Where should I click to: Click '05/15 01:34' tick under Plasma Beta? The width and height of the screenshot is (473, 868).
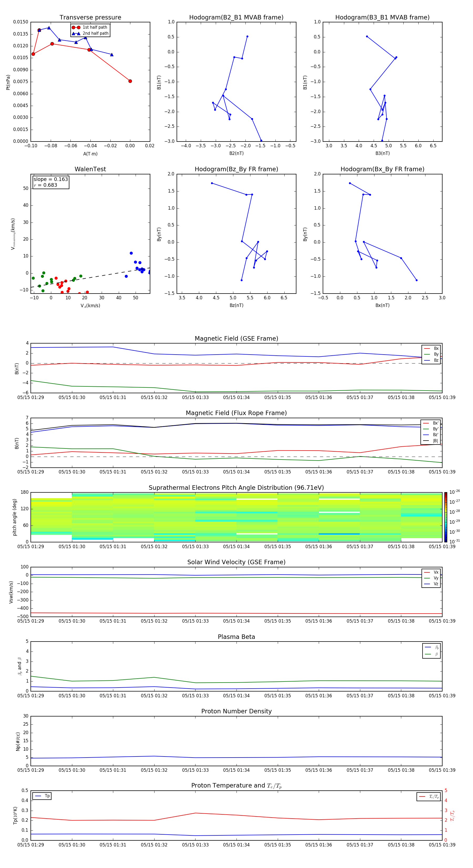tap(236, 695)
